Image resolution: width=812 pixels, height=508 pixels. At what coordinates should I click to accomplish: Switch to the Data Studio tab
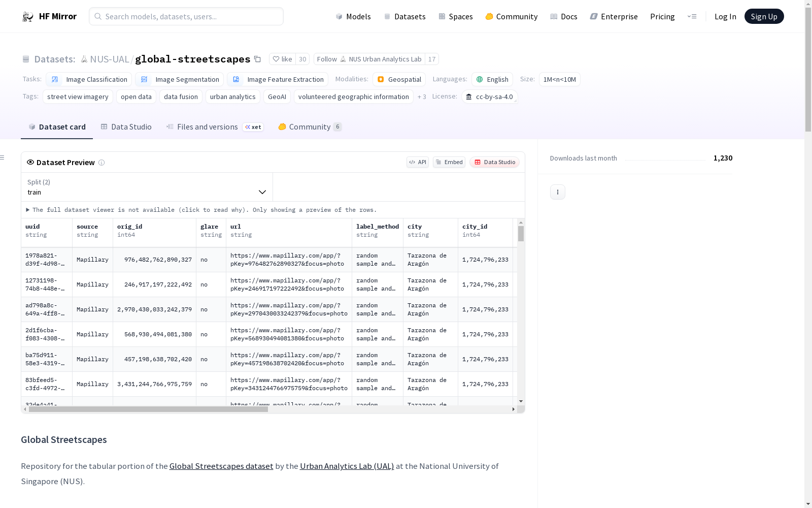point(126,127)
